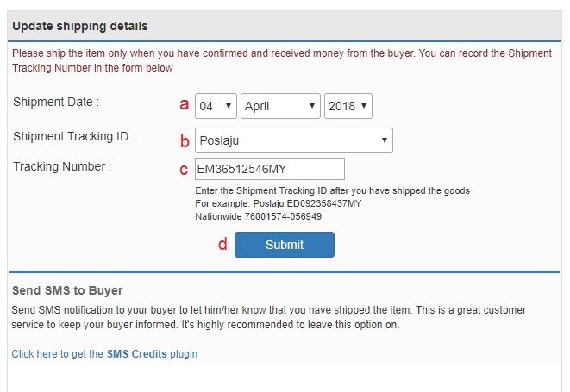This screenshot has height=392, width=570.
Task: Click the red shipping warning notice text
Action: [282, 60]
